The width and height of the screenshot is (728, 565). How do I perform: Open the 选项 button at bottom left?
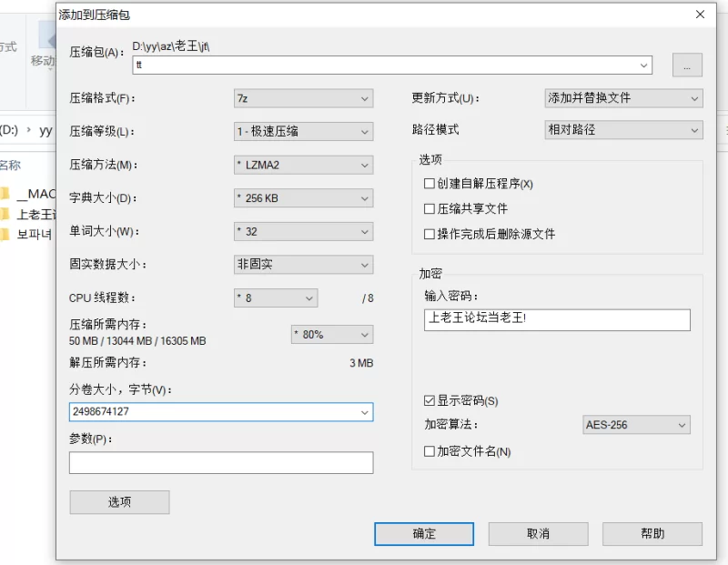(x=119, y=502)
